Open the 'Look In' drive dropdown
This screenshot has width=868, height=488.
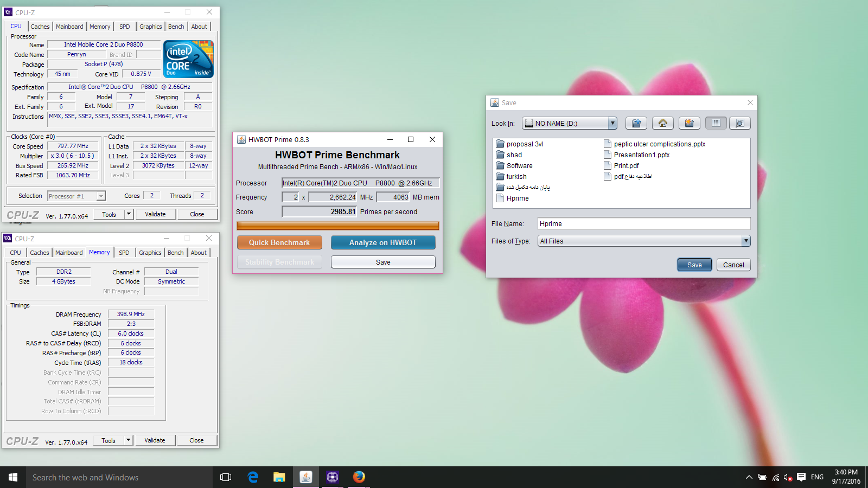(612, 123)
